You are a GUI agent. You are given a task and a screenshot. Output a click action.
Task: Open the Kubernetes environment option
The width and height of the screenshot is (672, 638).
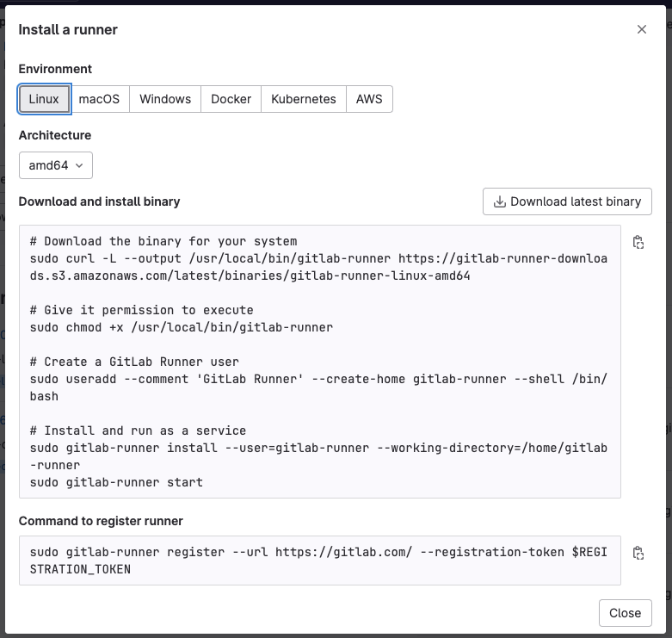304,99
